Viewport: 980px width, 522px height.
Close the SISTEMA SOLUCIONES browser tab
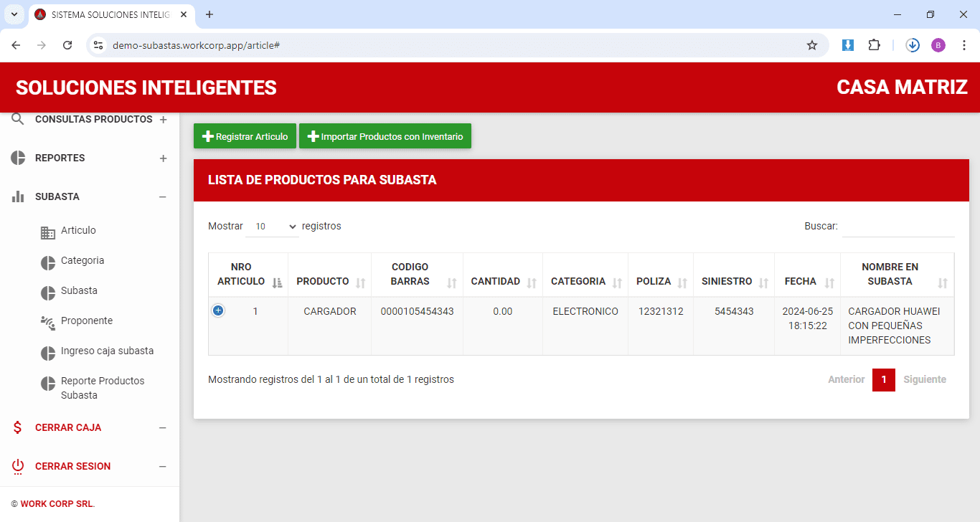(x=183, y=14)
